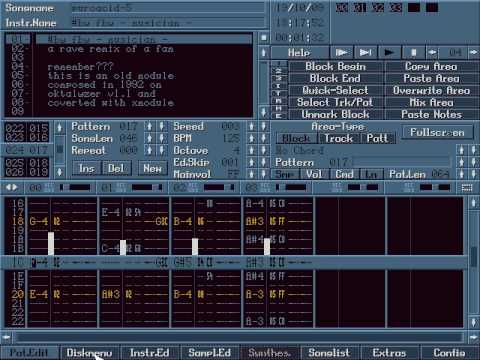480x360 pixels.
Task: Select order row 022 015 in order list
Action: click(27, 128)
